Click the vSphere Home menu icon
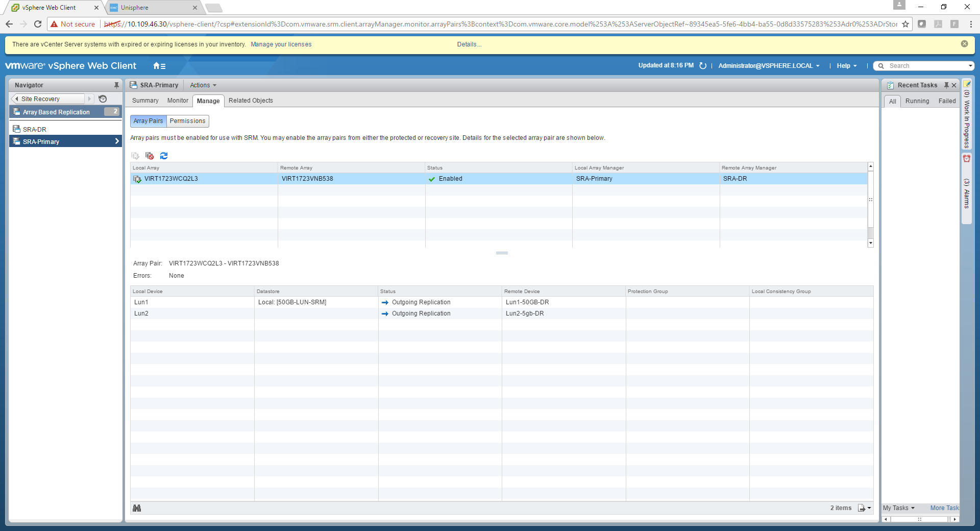Image resolution: width=980 pixels, height=531 pixels. (159, 66)
